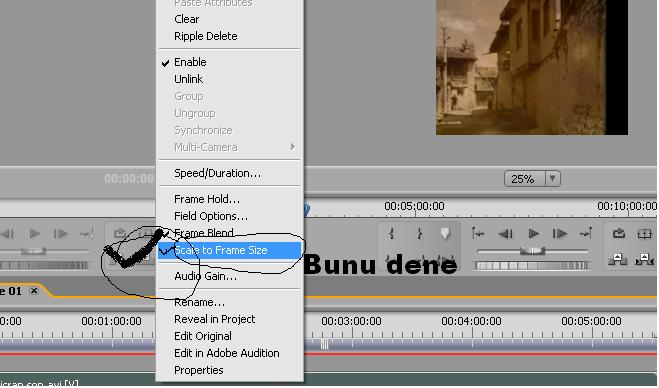Click 00:05:00:00 on the timeline ruler
This screenshot has width=659, height=388.
point(591,321)
